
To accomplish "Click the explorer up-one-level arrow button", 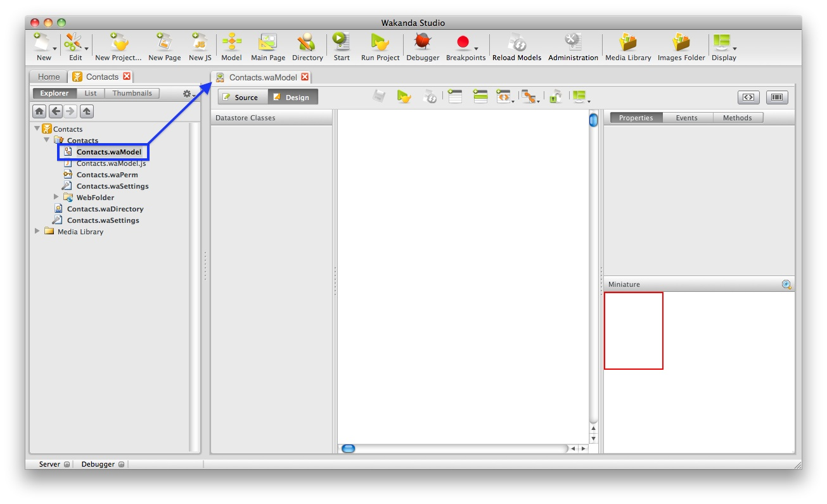I will [87, 111].
